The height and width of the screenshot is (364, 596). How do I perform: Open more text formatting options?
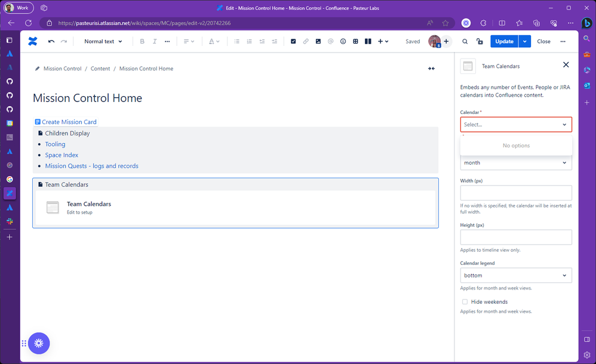click(x=167, y=41)
